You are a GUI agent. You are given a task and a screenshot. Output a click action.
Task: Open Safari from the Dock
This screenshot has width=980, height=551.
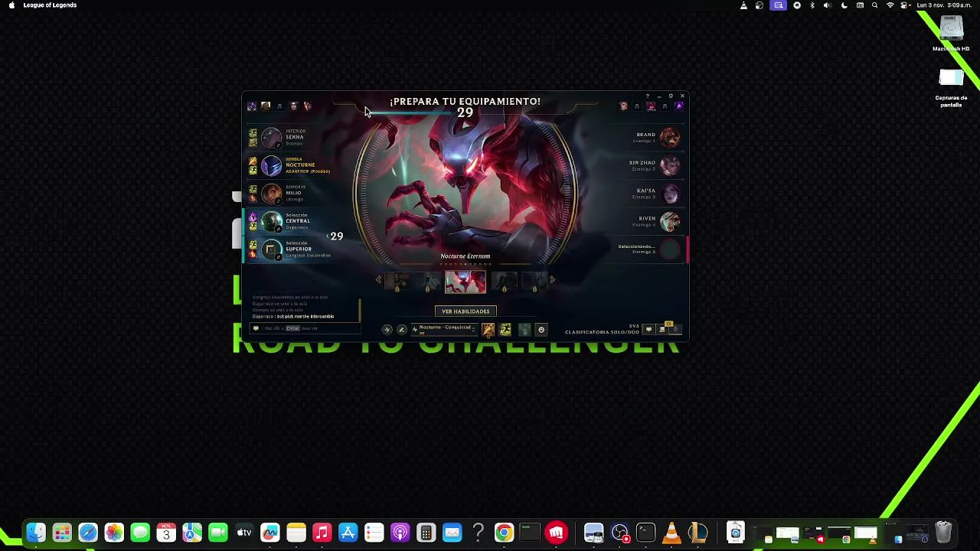[x=88, y=533]
